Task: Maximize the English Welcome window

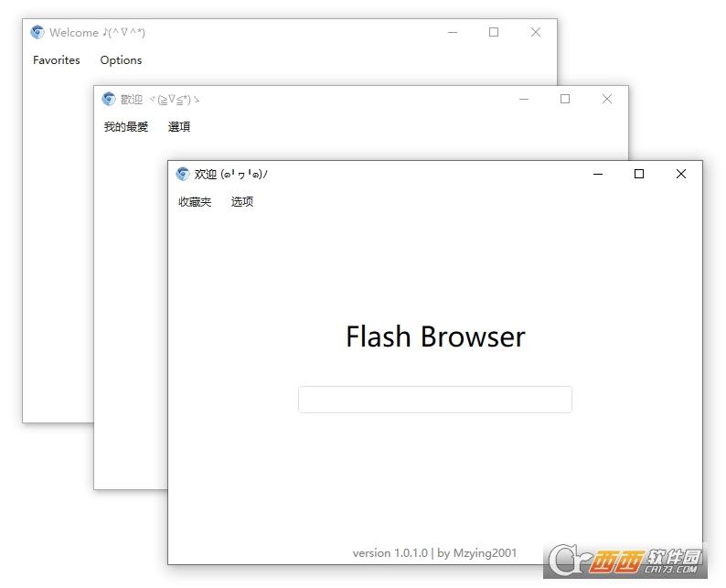Action: coord(494,33)
